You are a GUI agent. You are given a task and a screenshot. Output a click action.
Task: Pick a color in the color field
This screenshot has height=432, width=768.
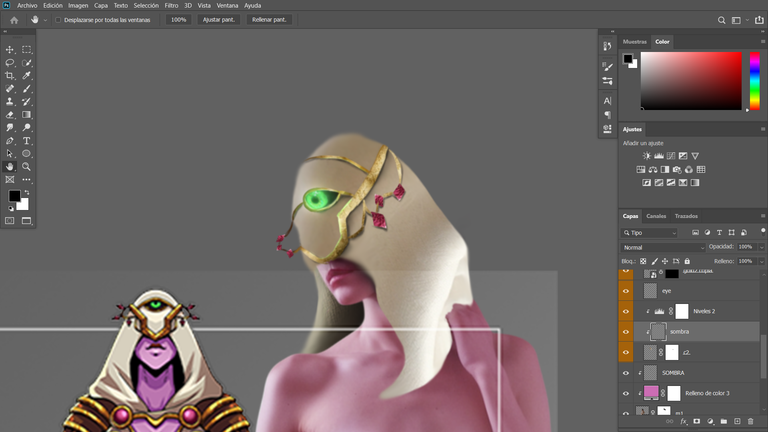(x=691, y=81)
